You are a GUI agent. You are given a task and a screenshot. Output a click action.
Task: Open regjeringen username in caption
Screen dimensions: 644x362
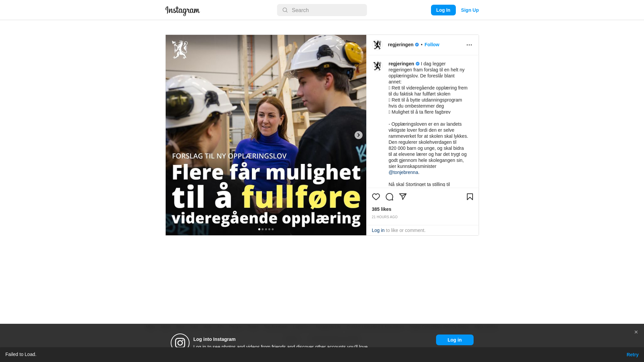click(401, 64)
